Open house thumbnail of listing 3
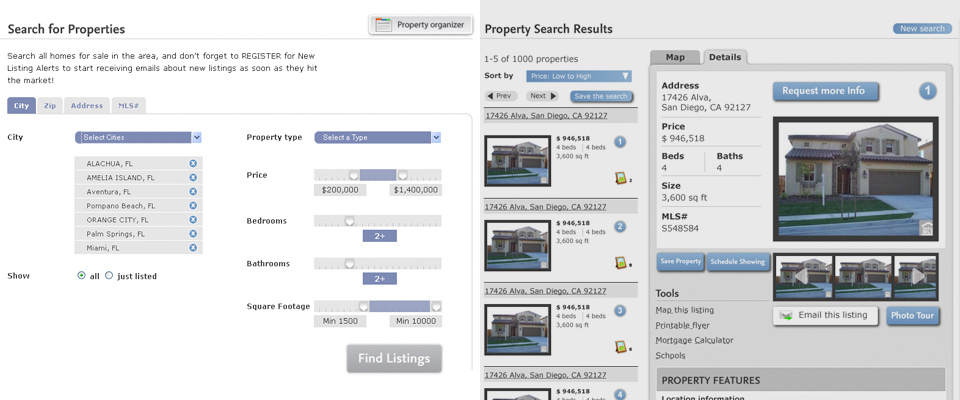Image resolution: width=960 pixels, height=400 pixels. pyautogui.click(x=517, y=330)
